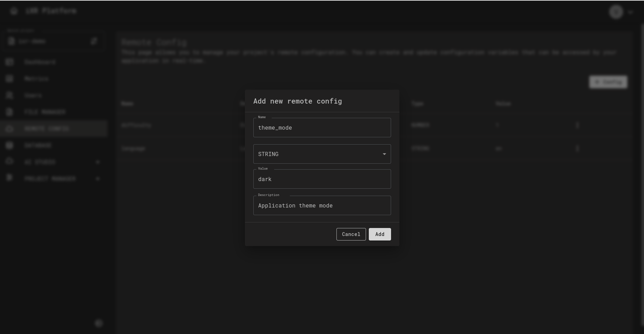This screenshot has width=644, height=334.
Task: Click the Add button in the dialog
Action: [380, 234]
